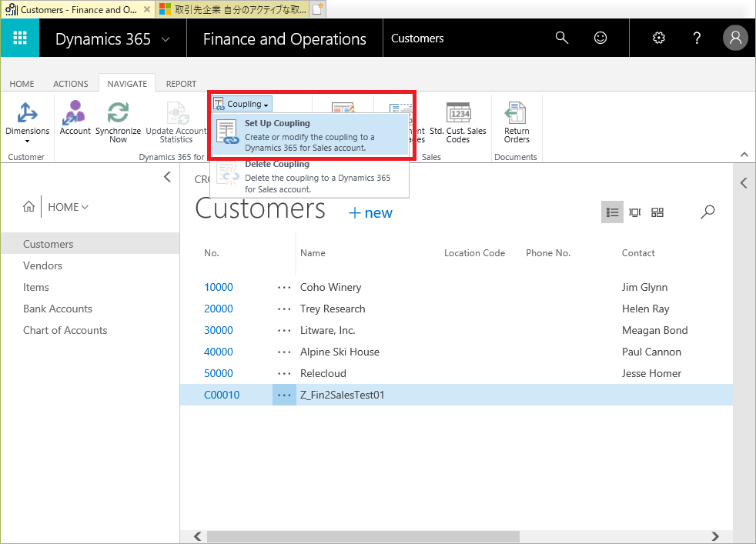This screenshot has height=544, width=756.
Task: Click the search magnifier in the header
Action: tap(562, 38)
